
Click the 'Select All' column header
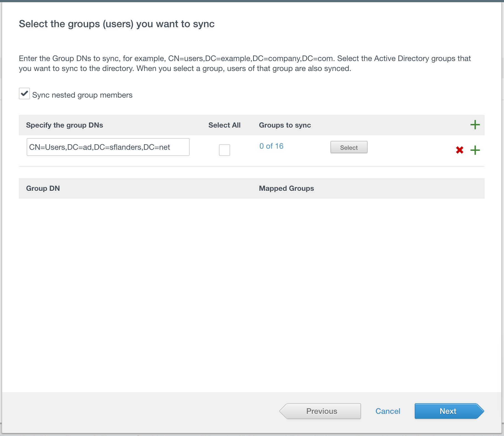pos(224,125)
